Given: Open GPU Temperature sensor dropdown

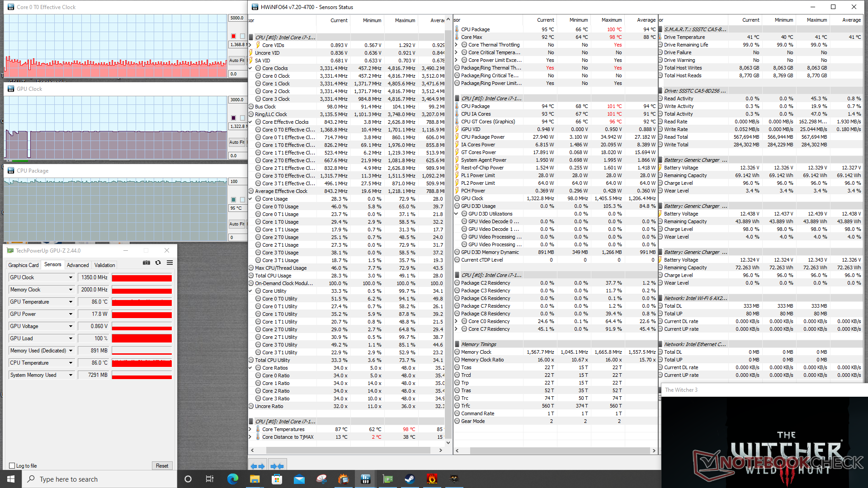Looking at the screenshot, I should point(71,302).
